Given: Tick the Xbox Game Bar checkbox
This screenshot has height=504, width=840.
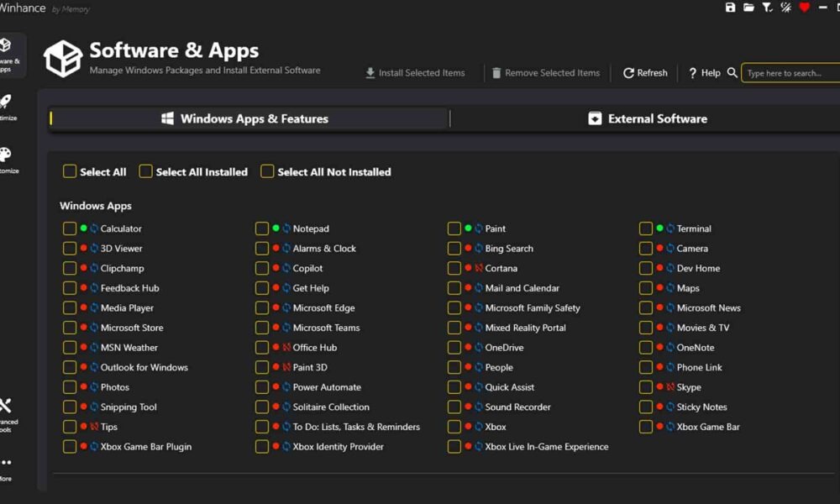Looking at the screenshot, I should (x=646, y=427).
